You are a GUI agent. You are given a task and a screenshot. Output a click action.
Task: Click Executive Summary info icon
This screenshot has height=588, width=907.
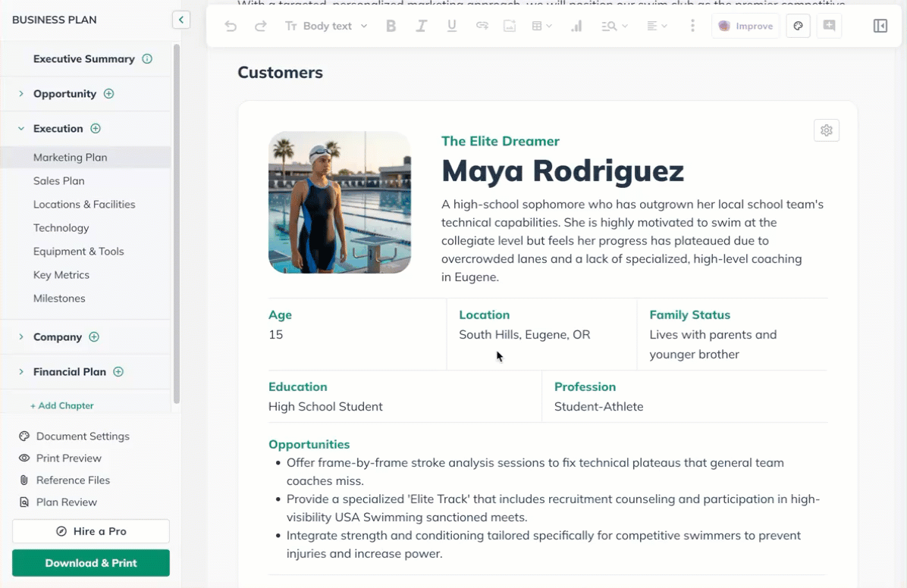148,59
